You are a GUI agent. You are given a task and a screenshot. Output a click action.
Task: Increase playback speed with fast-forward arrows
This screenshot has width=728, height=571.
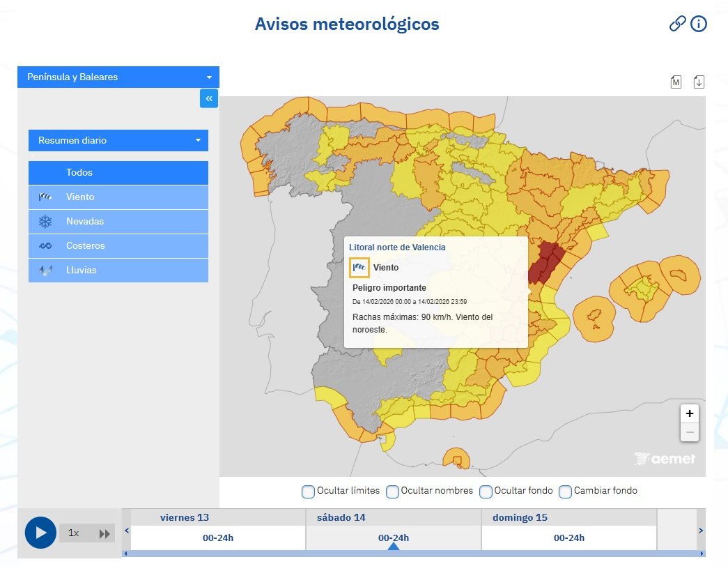point(105,534)
